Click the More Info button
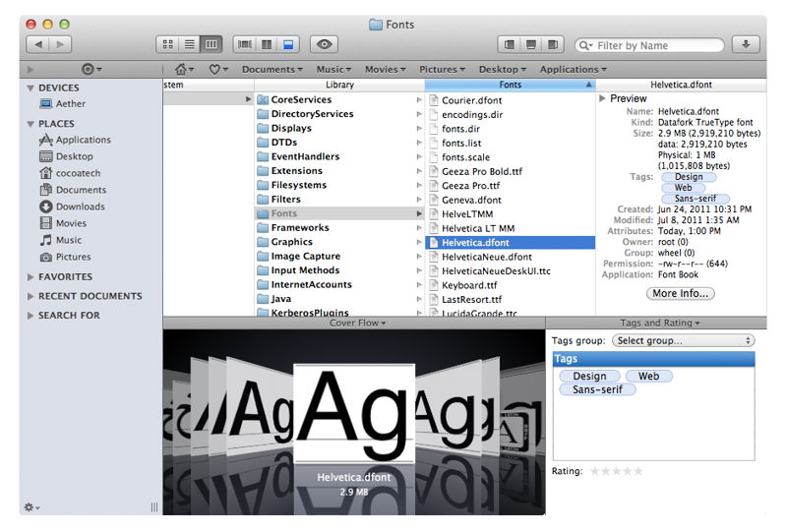 681,293
